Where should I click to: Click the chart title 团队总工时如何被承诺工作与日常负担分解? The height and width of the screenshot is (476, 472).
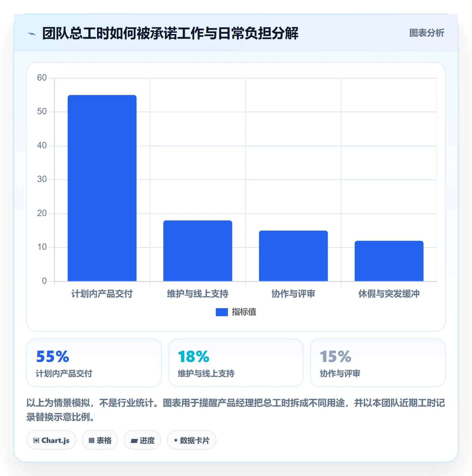[x=170, y=33]
